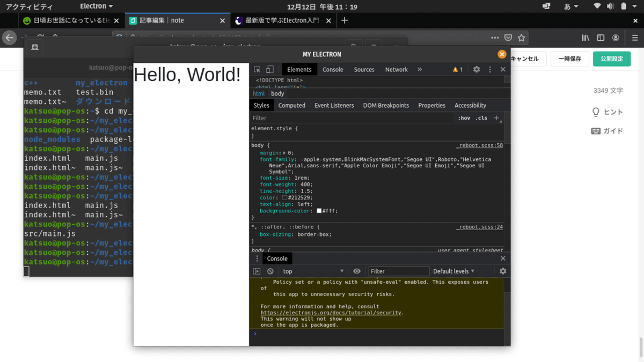The height and width of the screenshot is (362, 644).
Task: Open the top JavaScript context dropdown
Action: pos(313,271)
